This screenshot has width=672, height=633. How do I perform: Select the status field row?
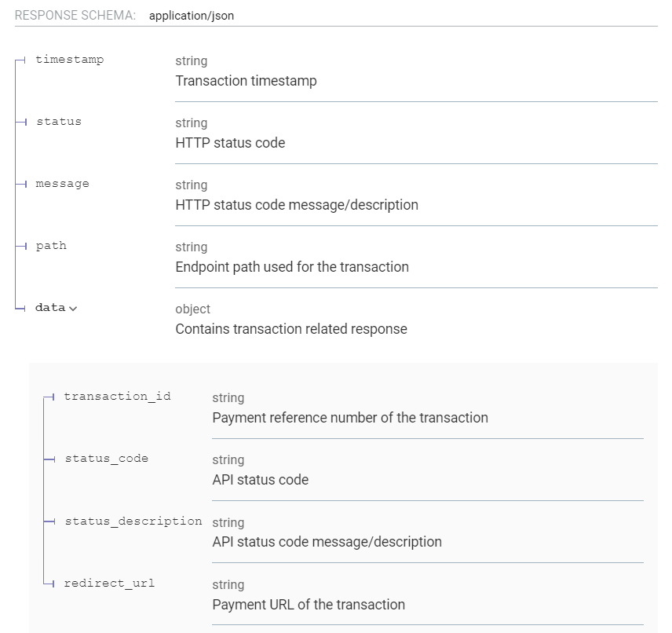pos(58,121)
